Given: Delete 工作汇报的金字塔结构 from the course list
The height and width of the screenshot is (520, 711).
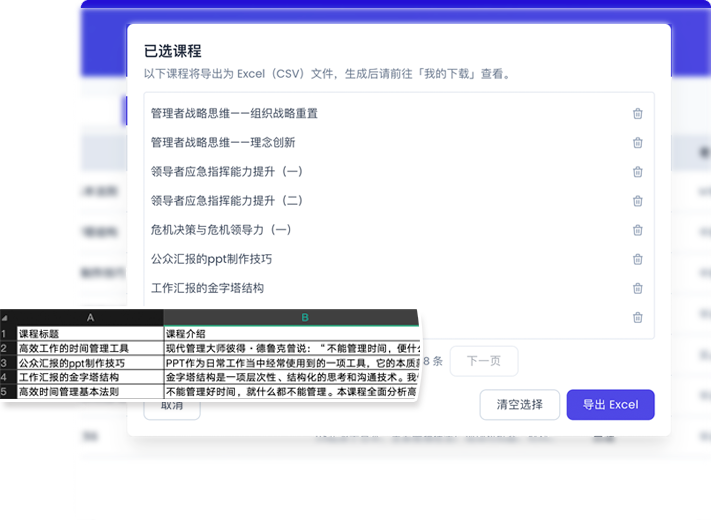Looking at the screenshot, I should coord(637,289).
